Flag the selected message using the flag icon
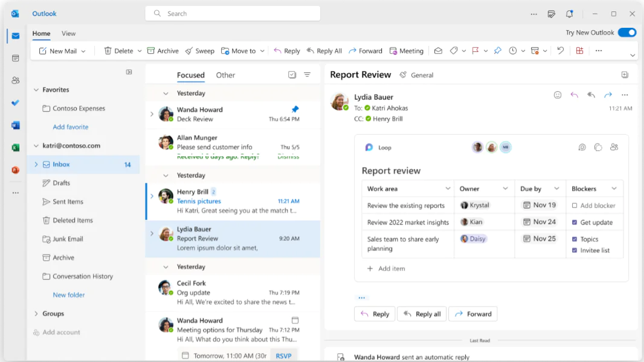Viewport: 644px width, 362px height. [x=475, y=51]
